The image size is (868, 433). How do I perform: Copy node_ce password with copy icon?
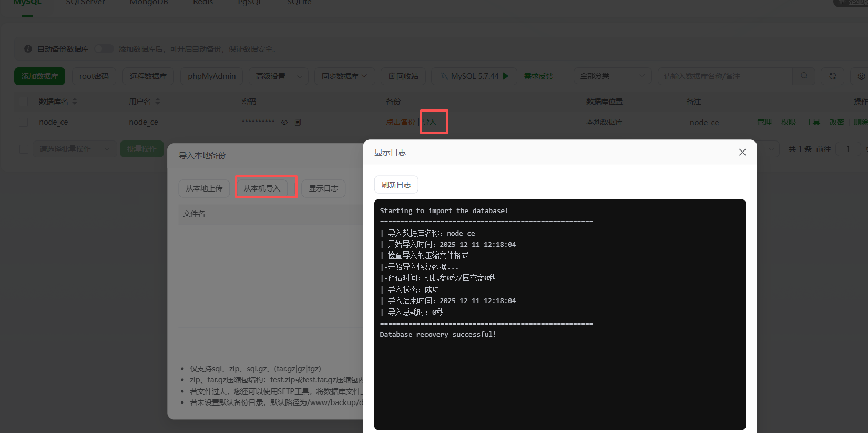pyautogui.click(x=298, y=122)
